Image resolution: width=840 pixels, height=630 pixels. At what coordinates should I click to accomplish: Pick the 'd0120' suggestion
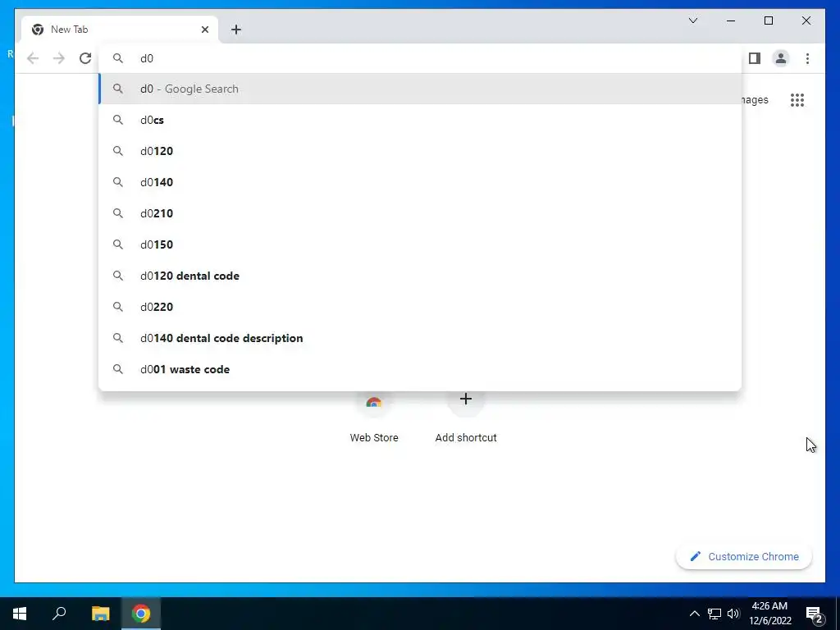(x=421, y=151)
